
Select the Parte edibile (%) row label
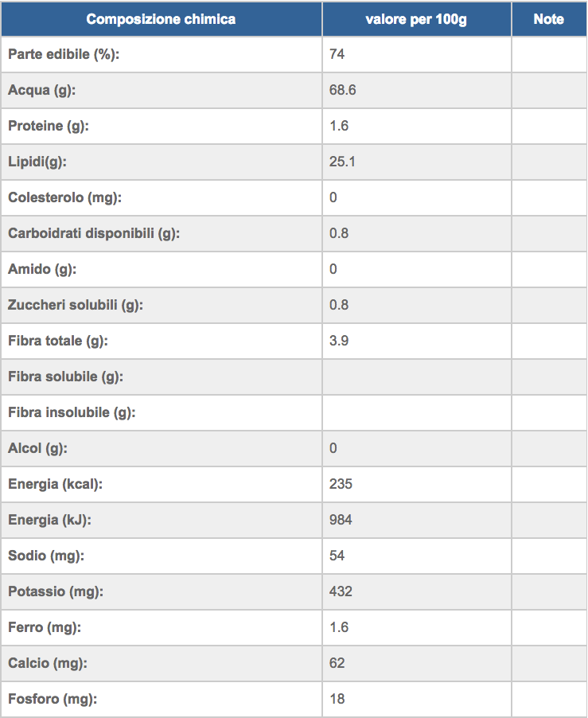tap(64, 54)
